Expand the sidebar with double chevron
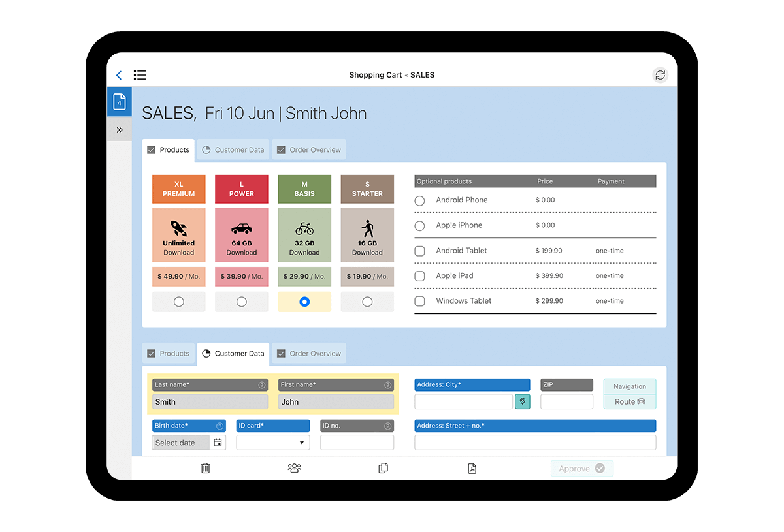 coord(120,130)
